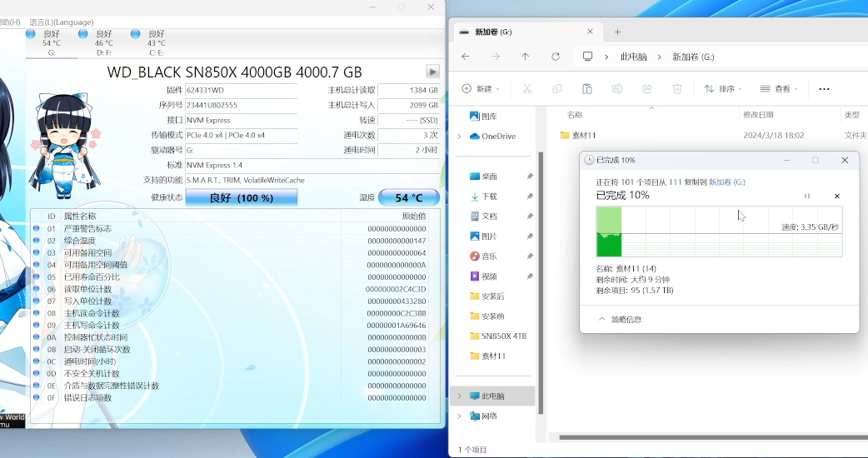Click the serial number field 23441U802555
The width and height of the screenshot is (868, 458).
242,105
